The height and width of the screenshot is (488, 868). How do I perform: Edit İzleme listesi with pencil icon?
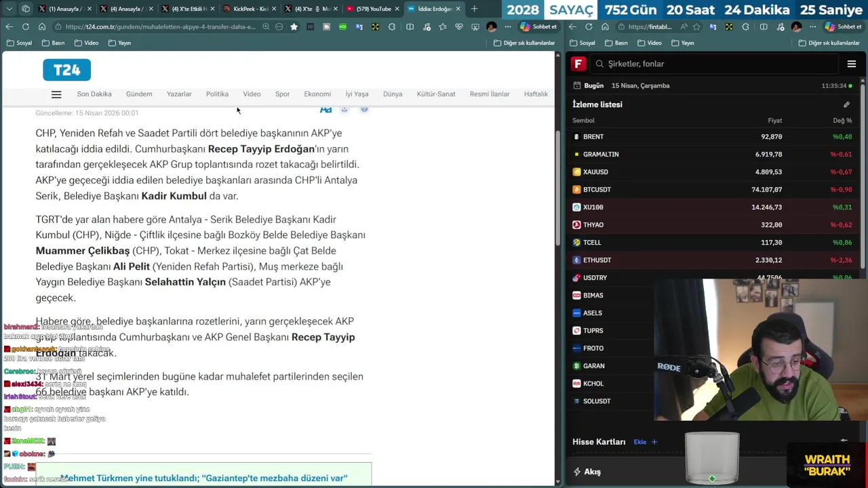tap(846, 104)
